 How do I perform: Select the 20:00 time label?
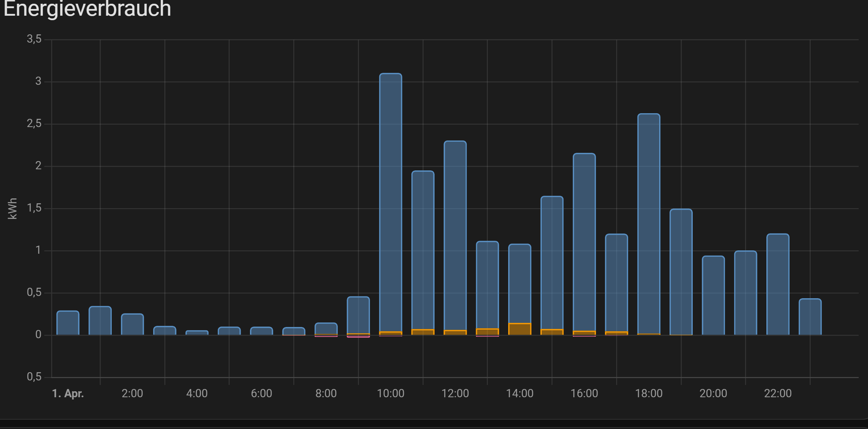pyautogui.click(x=714, y=393)
